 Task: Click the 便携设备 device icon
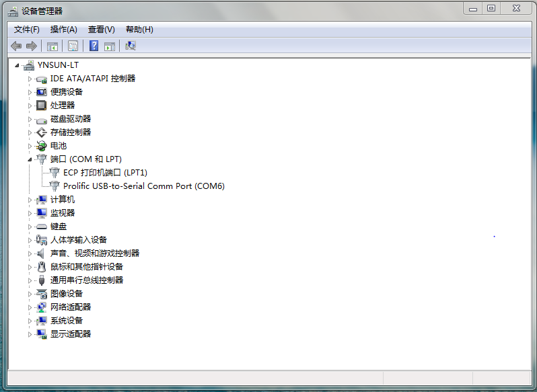[42, 92]
